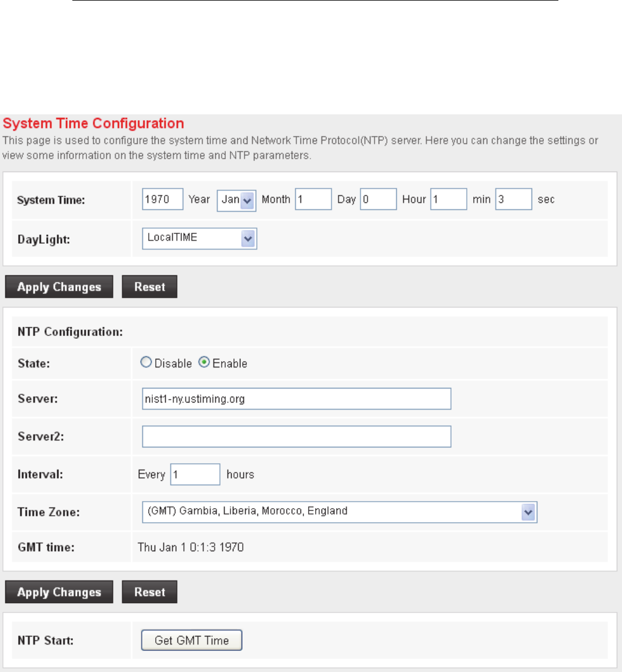Click the GMT time value text
This screenshot has height=672, width=622.
191,547
